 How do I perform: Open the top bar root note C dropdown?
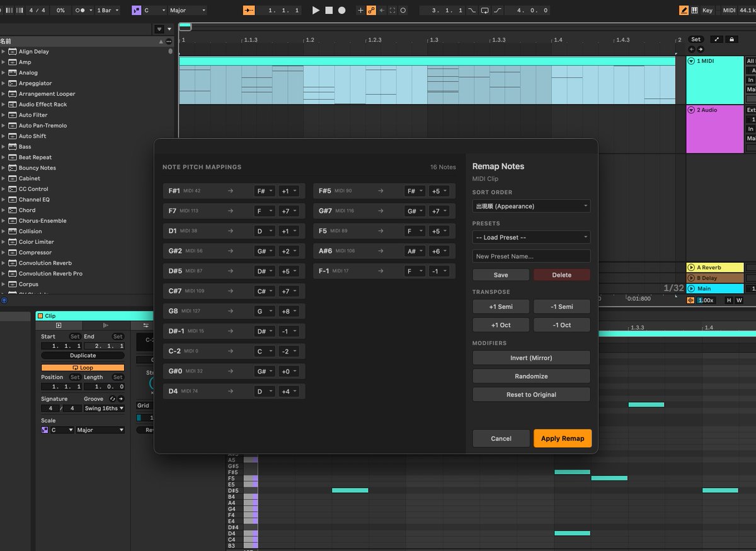154,10
